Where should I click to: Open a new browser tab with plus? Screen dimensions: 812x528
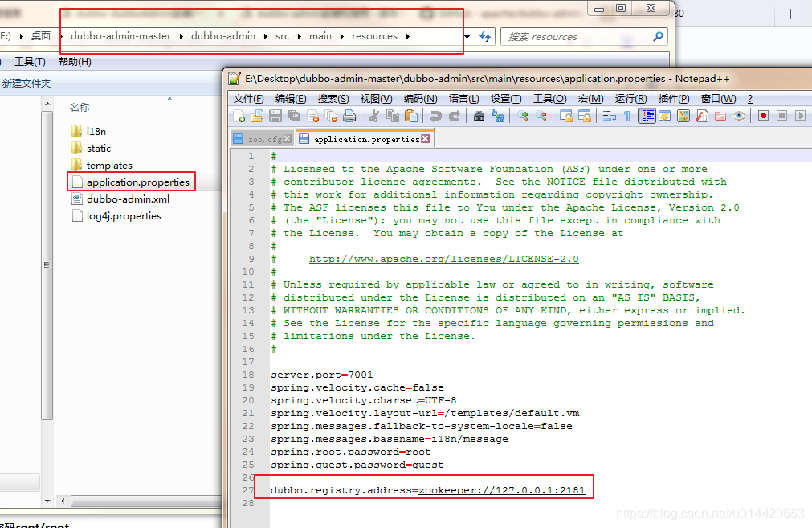pos(790,14)
